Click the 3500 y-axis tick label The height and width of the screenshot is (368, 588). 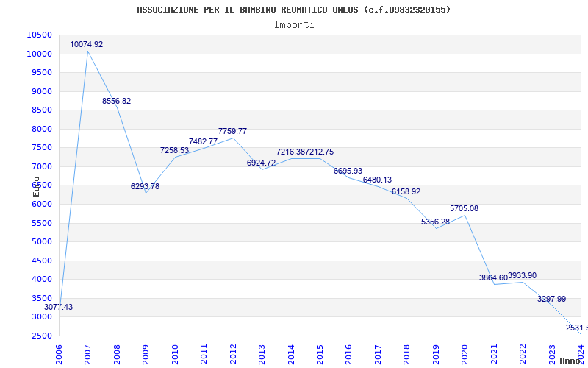coord(42,298)
